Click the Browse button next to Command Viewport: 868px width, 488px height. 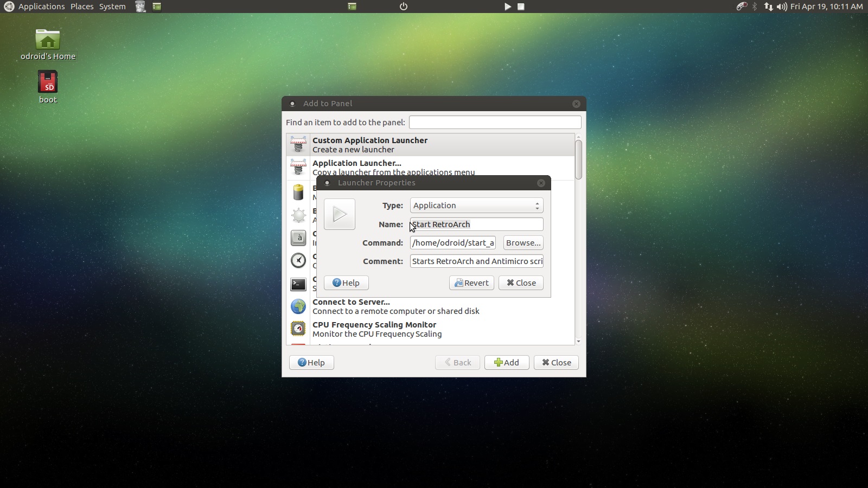pos(523,242)
